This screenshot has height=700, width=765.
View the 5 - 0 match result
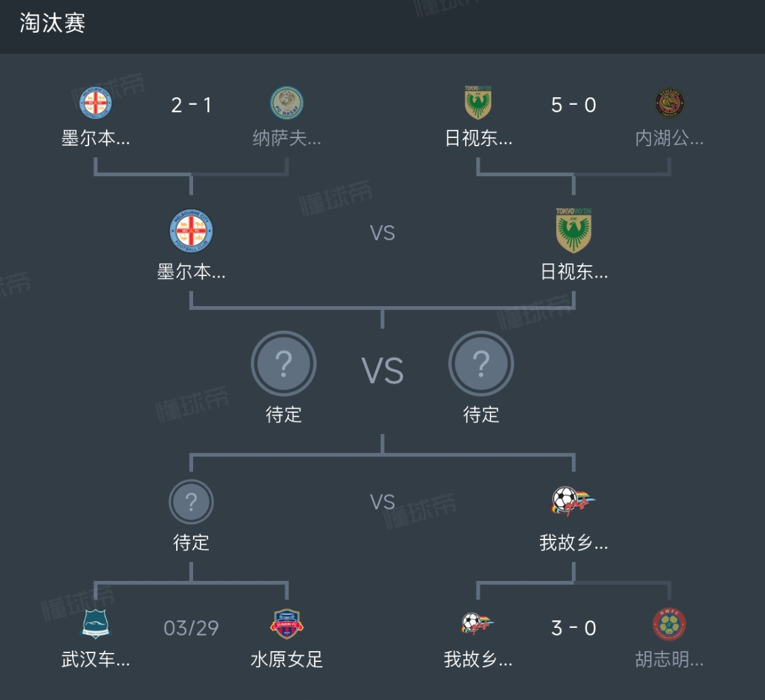574,105
